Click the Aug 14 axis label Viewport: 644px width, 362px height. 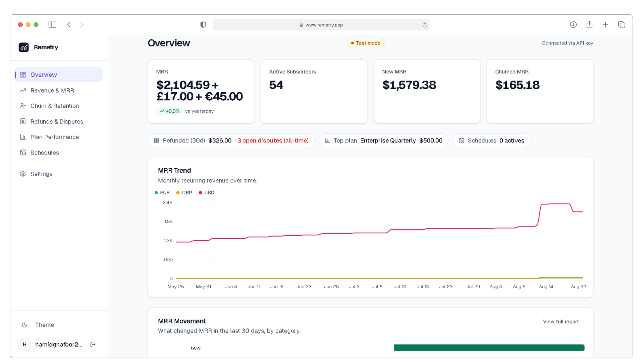[x=546, y=287]
